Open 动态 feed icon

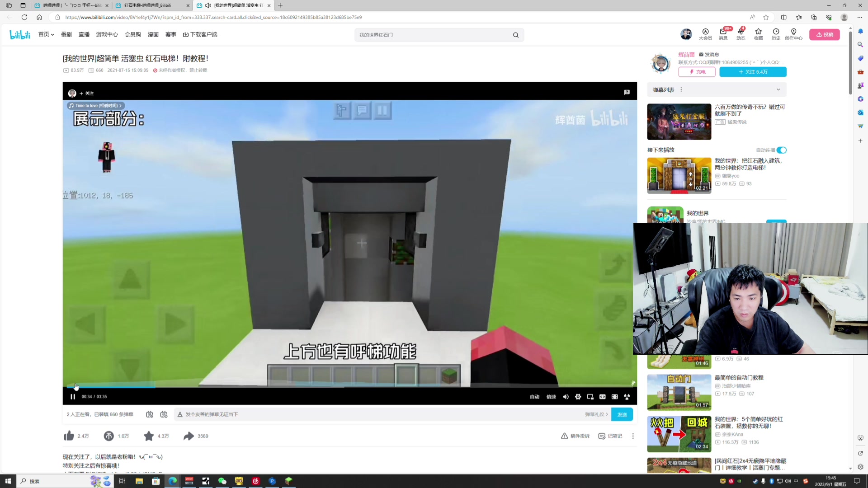click(741, 34)
